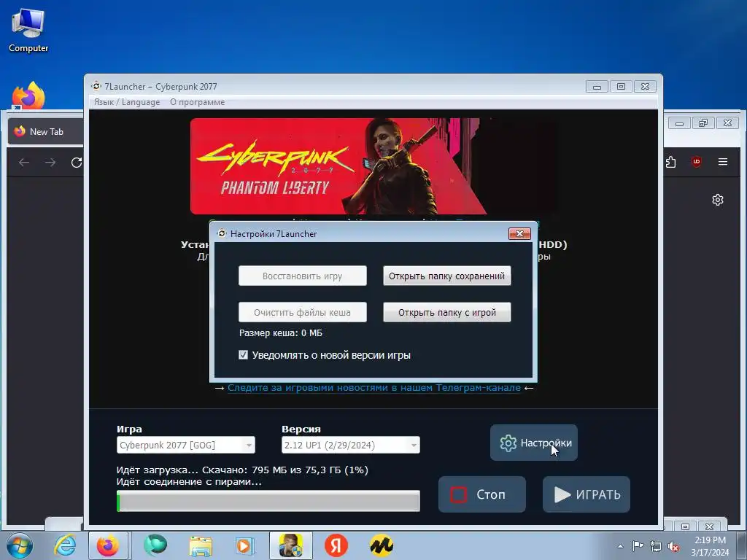Open the Firefox new tab settings gear
The width and height of the screenshot is (747, 560).
718,200
